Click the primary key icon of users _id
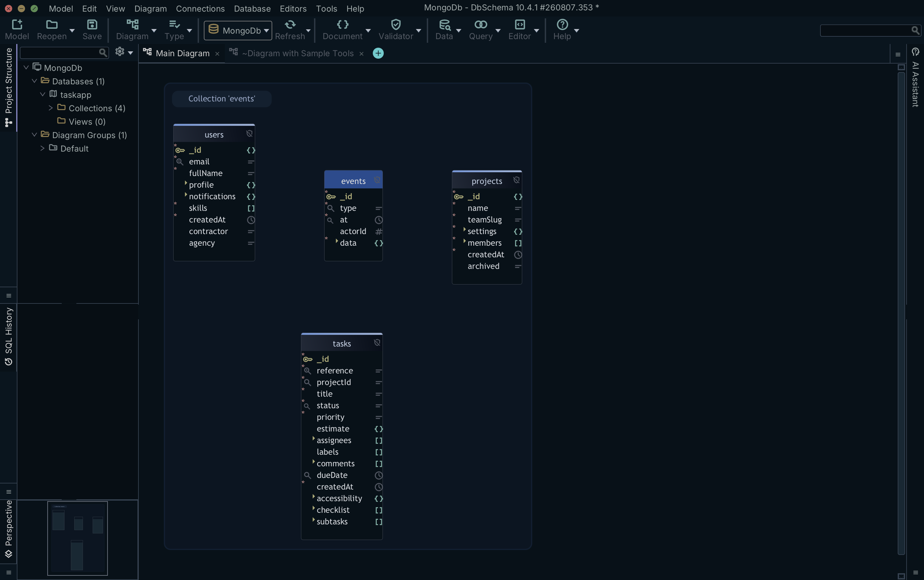 (180, 150)
